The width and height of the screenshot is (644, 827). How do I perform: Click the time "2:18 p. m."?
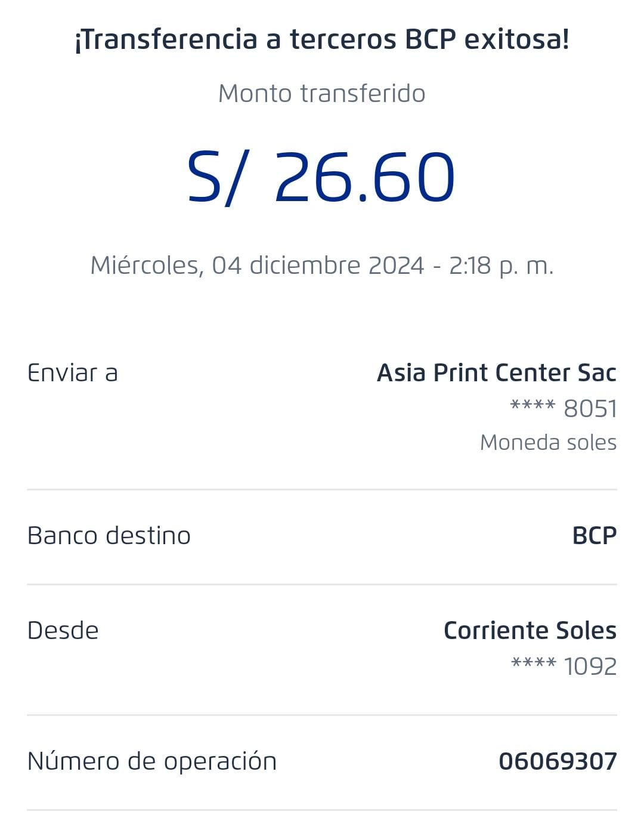pos(501,266)
